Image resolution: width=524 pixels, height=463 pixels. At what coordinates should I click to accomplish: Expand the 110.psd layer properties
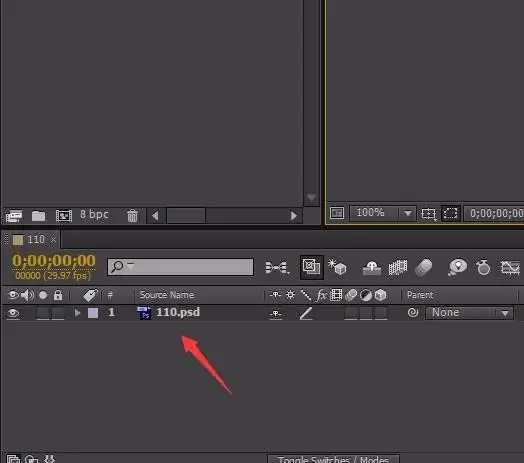78,313
